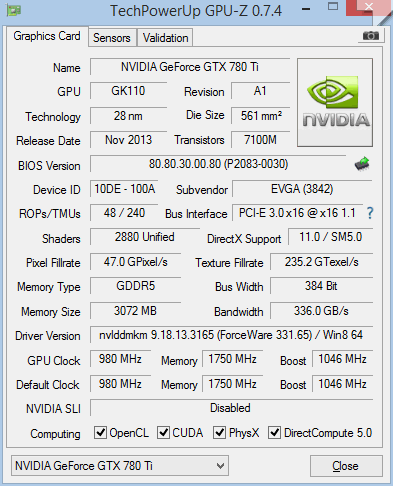This screenshot has width=393, height=486.
Task: Click the Close button
Action: pos(346,466)
